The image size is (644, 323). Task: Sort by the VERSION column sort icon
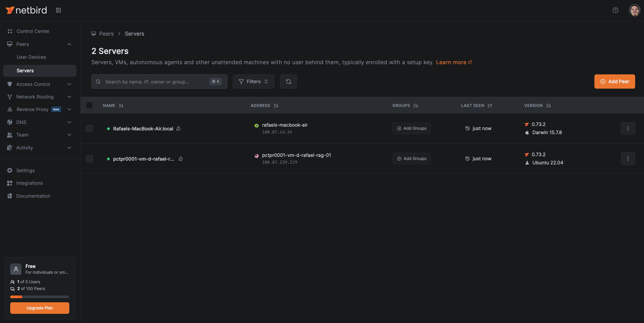click(549, 106)
